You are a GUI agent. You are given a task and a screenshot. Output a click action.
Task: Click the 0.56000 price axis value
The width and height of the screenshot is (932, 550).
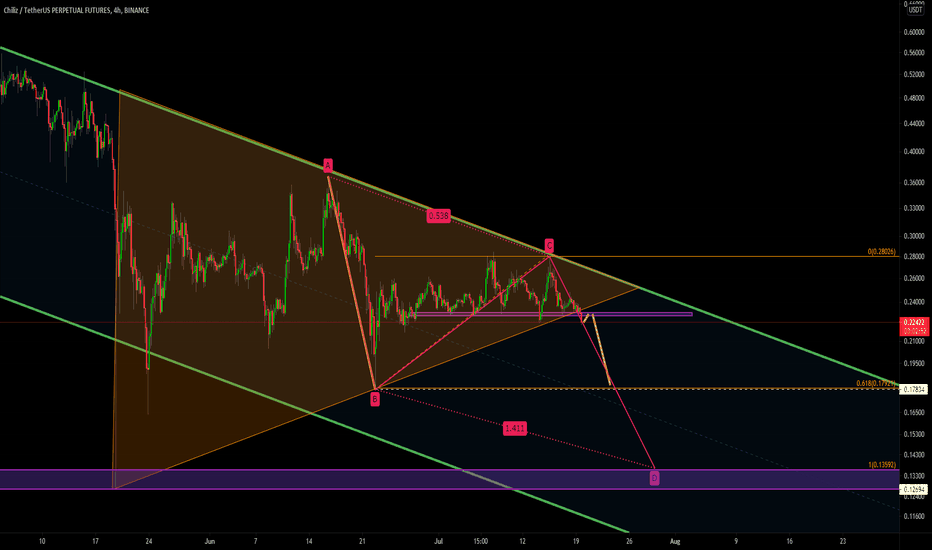(x=914, y=52)
